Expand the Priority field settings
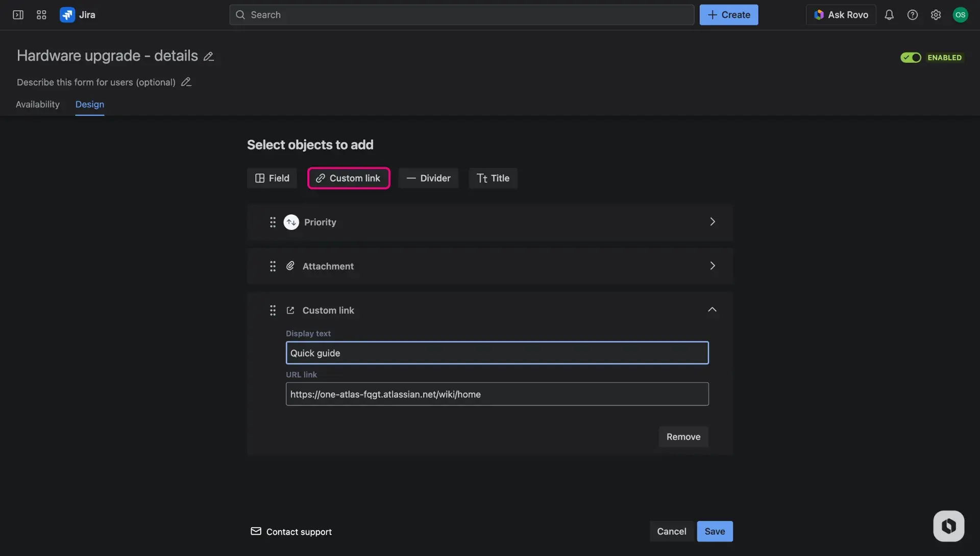Image resolution: width=980 pixels, height=556 pixels. (713, 221)
